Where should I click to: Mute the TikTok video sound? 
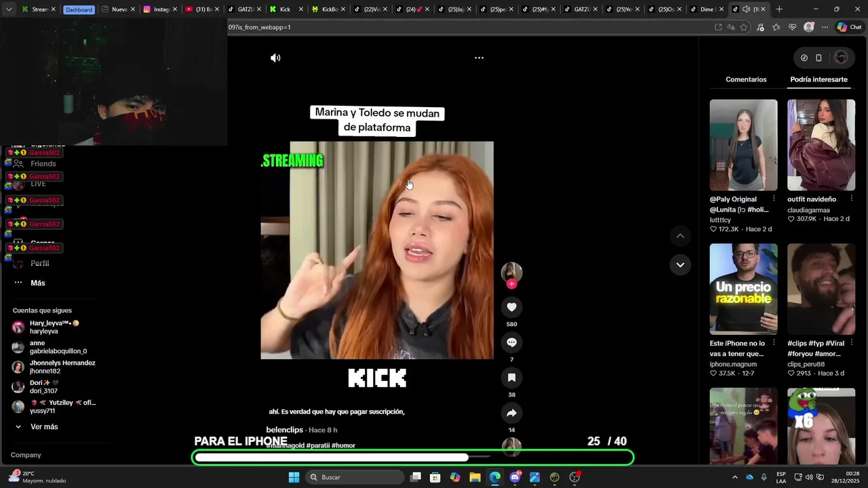click(275, 58)
